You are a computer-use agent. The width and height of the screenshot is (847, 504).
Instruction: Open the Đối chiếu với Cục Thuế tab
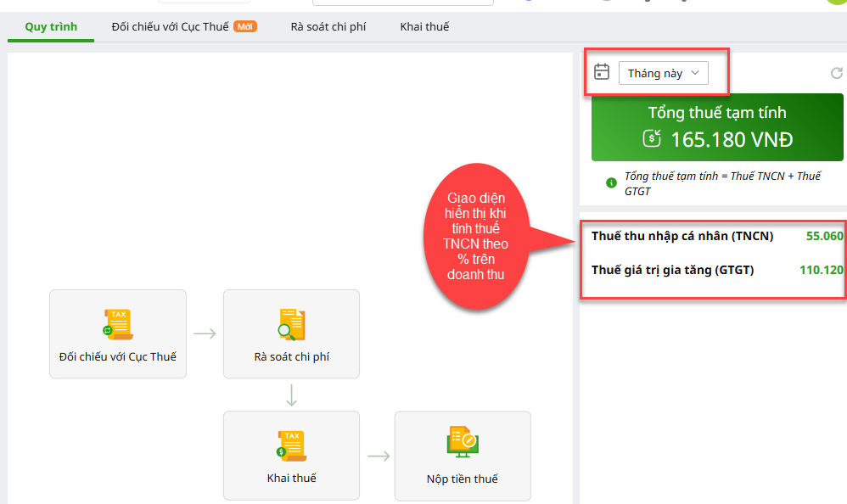[170, 26]
